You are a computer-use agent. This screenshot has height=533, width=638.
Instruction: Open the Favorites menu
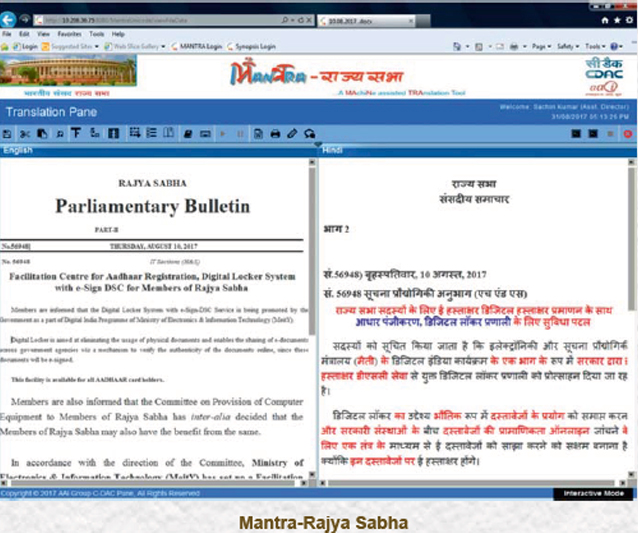click(68, 34)
